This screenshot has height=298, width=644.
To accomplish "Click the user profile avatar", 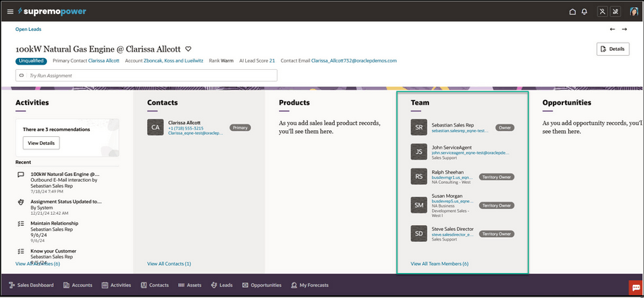I will coord(634,12).
